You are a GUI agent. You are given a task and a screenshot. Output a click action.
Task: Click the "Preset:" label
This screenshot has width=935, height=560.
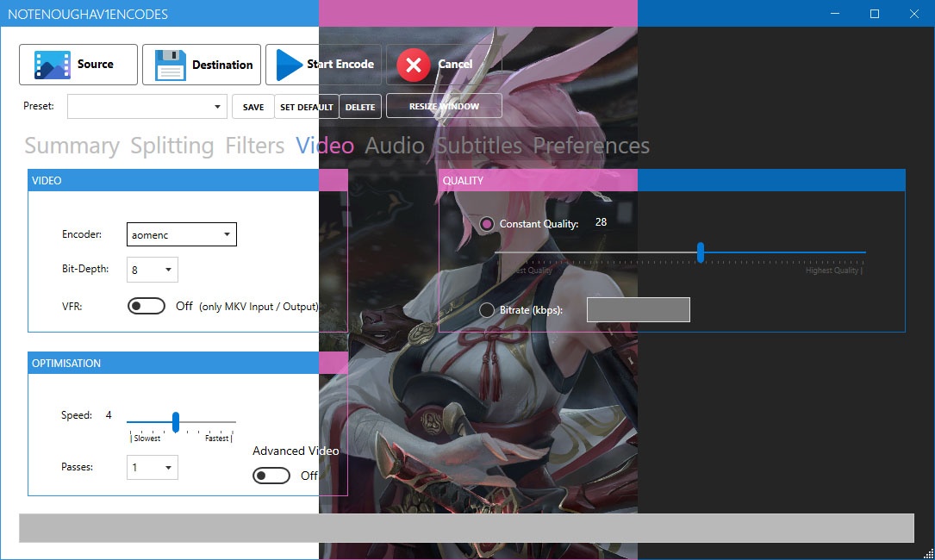click(x=39, y=106)
